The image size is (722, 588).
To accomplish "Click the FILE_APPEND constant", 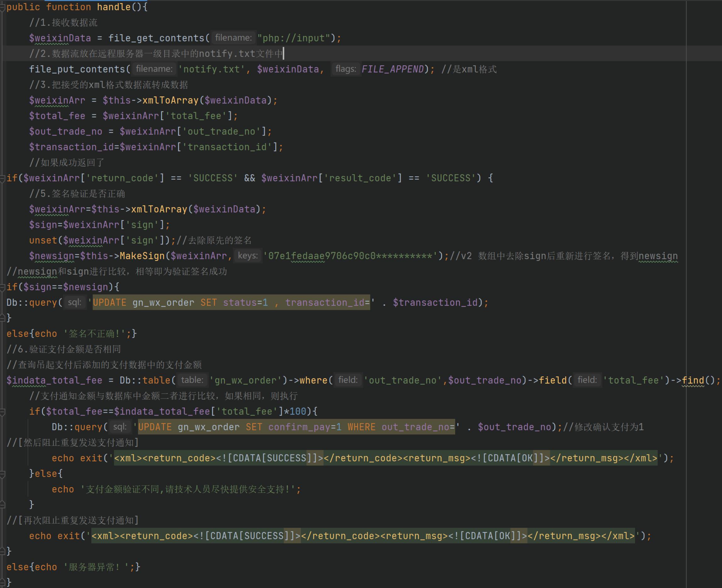I will pyautogui.click(x=393, y=69).
